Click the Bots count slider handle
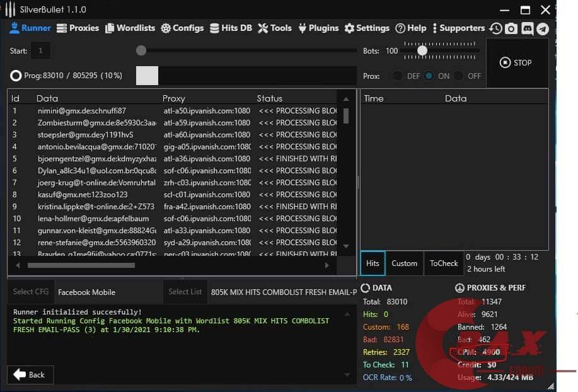This screenshot has width=578, height=392. (x=422, y=50)
